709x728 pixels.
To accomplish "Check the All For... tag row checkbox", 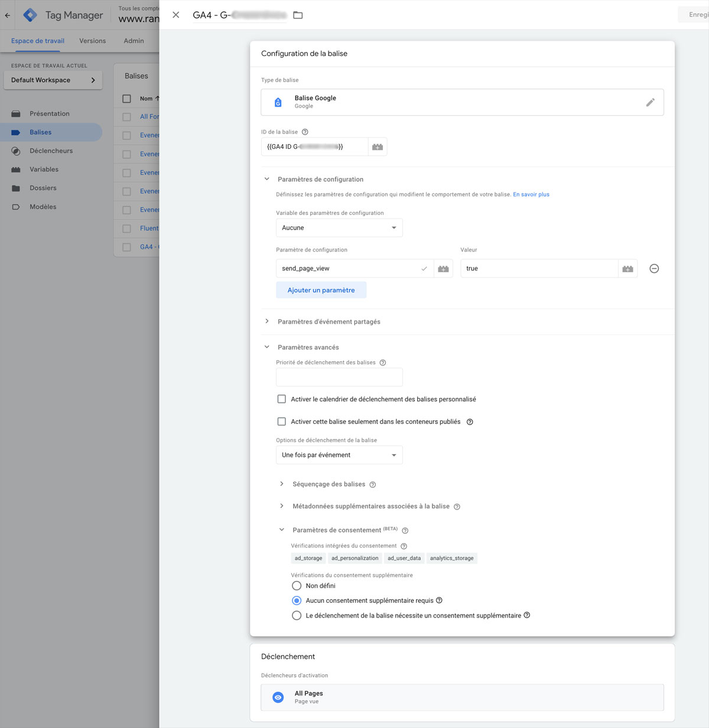I will (126, 117).
